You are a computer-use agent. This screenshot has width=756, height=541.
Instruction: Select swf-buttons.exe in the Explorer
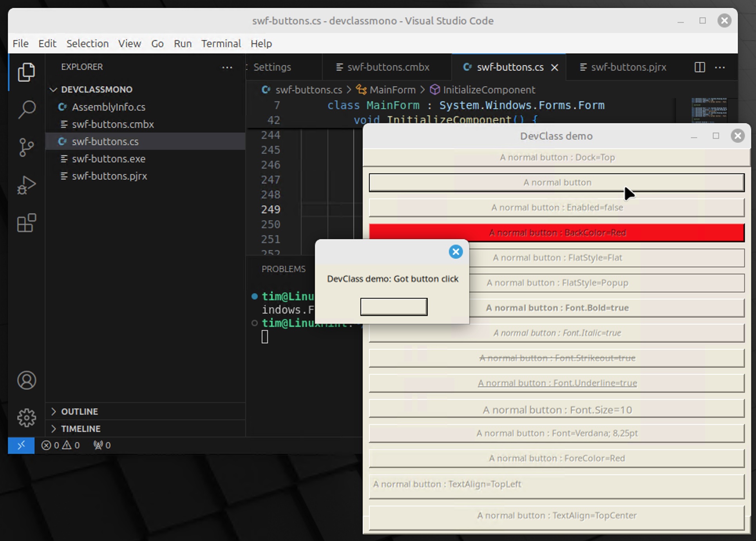click(109, 159)
